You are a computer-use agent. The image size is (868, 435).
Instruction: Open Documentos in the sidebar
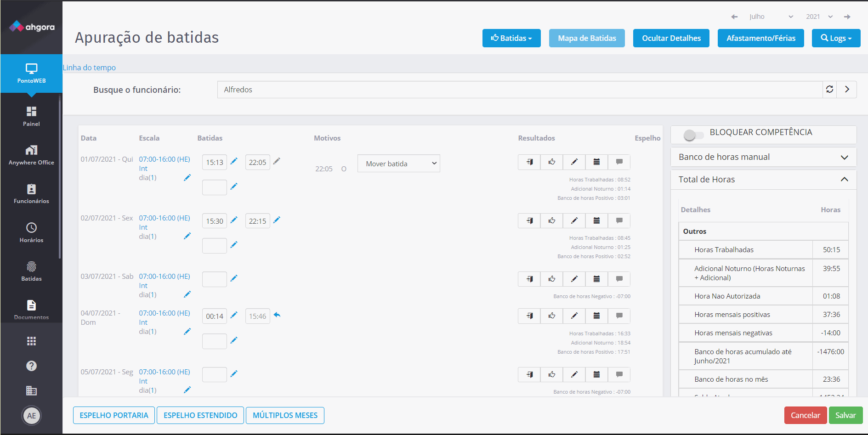pyautogui.click(x=31, y=309)
